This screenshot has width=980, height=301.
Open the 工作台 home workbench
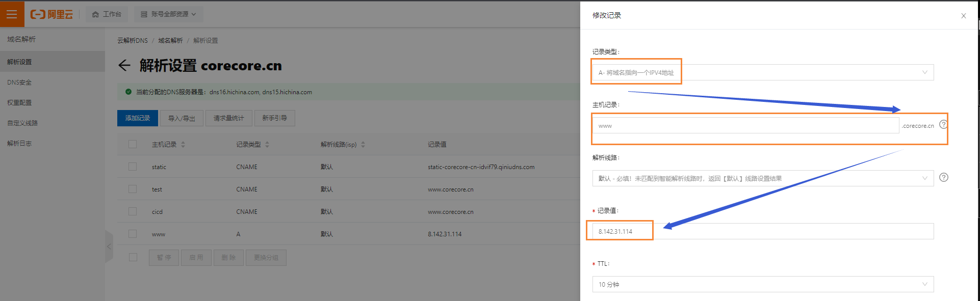pos(107,14)
